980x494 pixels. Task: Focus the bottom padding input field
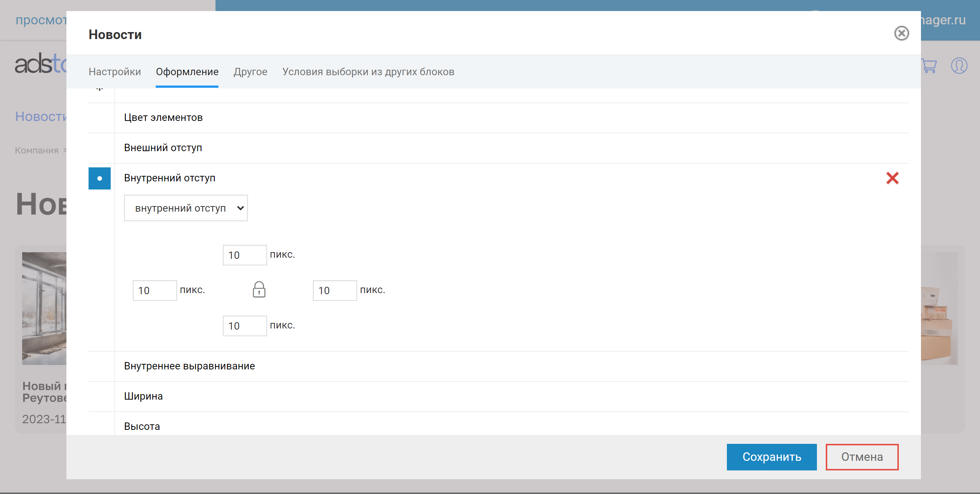[245, 326]
